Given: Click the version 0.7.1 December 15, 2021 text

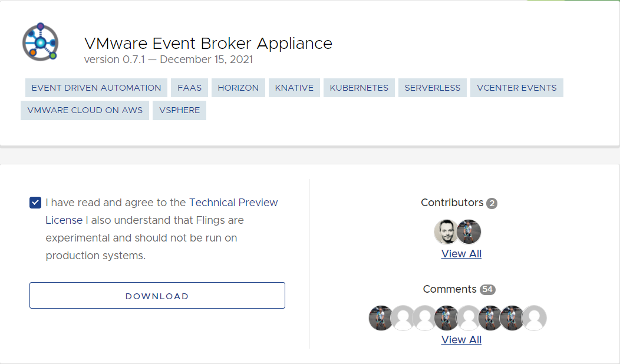Looking at the screenshot, I should (169, 59).
